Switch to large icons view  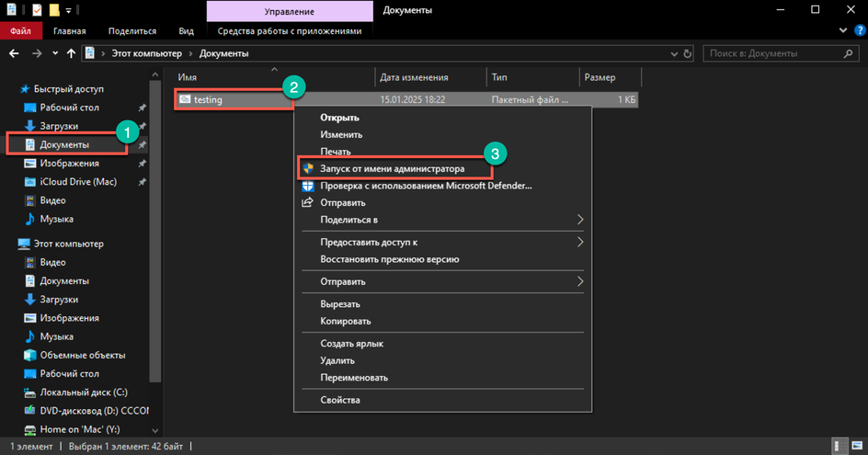[x=857, y=446]
